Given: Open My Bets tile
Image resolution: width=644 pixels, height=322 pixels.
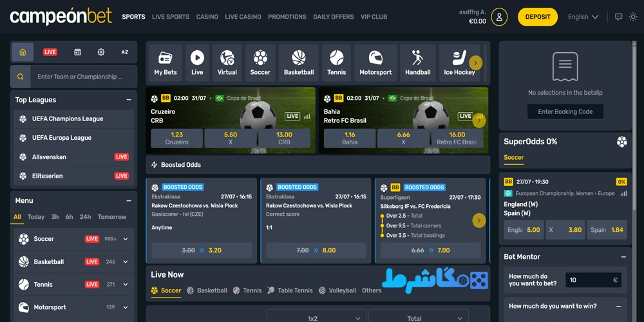Looking at the screenshot, I should 166,63.
